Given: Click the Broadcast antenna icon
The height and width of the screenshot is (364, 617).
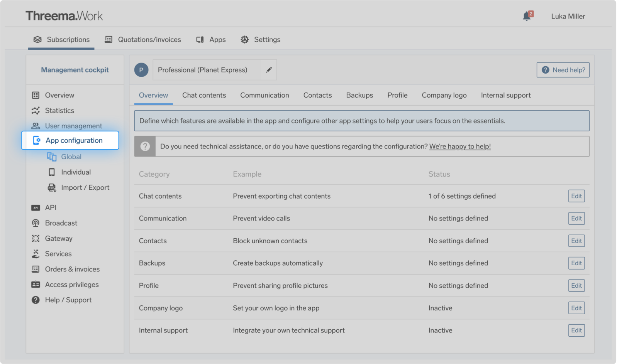Looking at the screenshot, I should pyautogui.click(x=36, y=223).
